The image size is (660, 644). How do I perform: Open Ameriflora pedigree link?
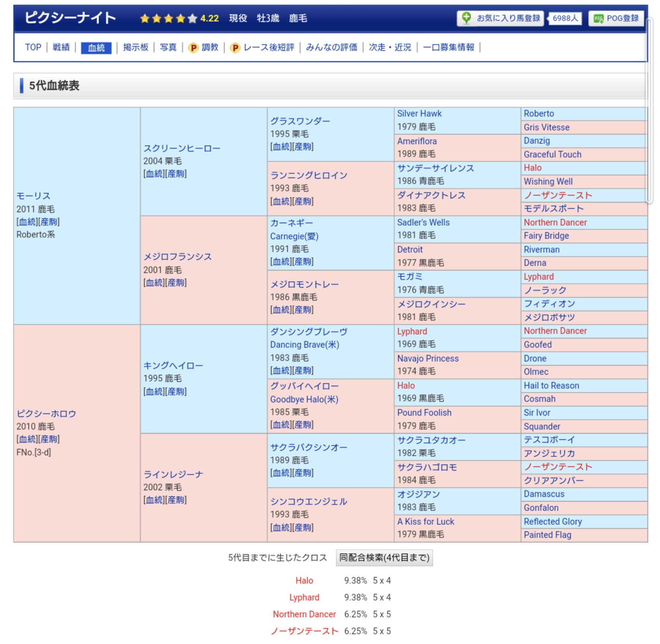point(417,141)
